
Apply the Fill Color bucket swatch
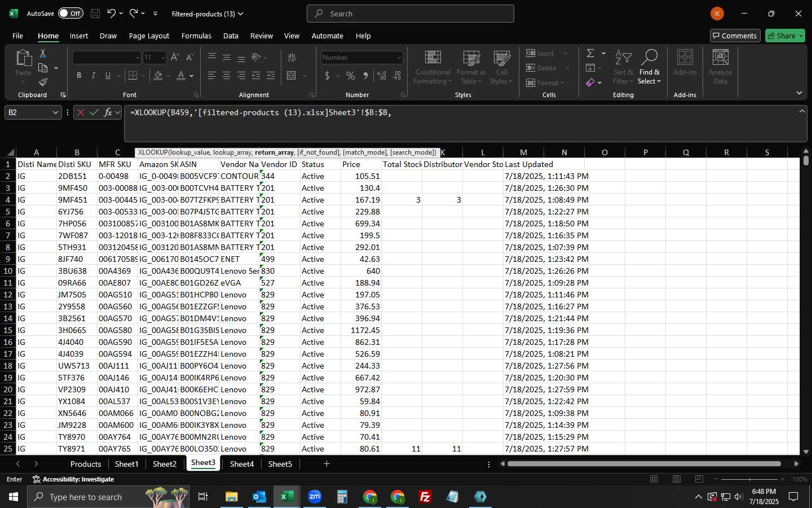[158, 76]
